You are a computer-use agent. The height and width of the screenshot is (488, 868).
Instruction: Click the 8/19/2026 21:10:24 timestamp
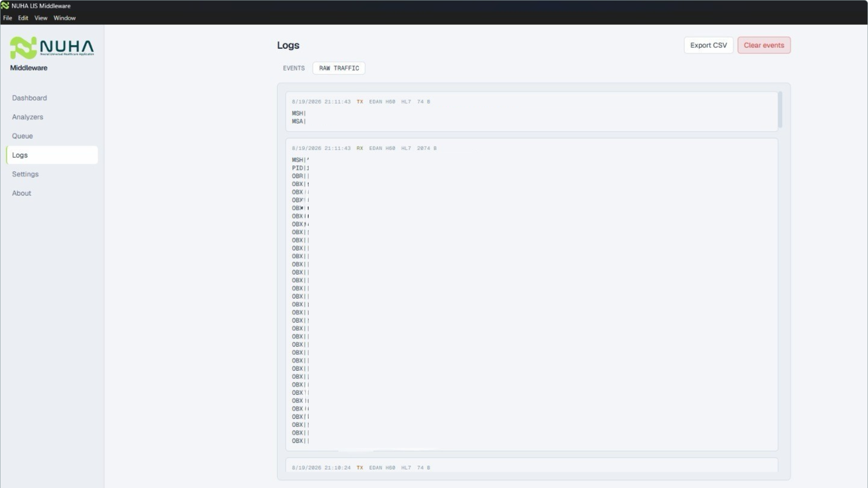point(321,467)
